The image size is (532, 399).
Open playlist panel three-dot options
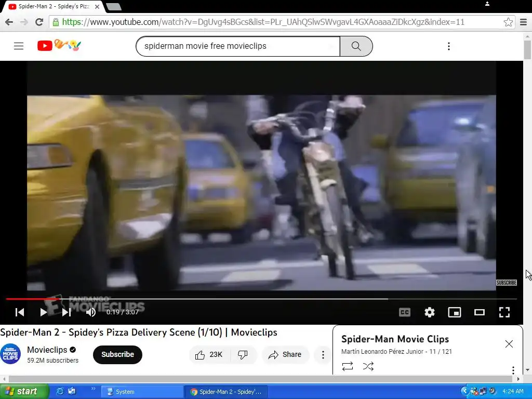pyautogui.click(x=513, y=370)
